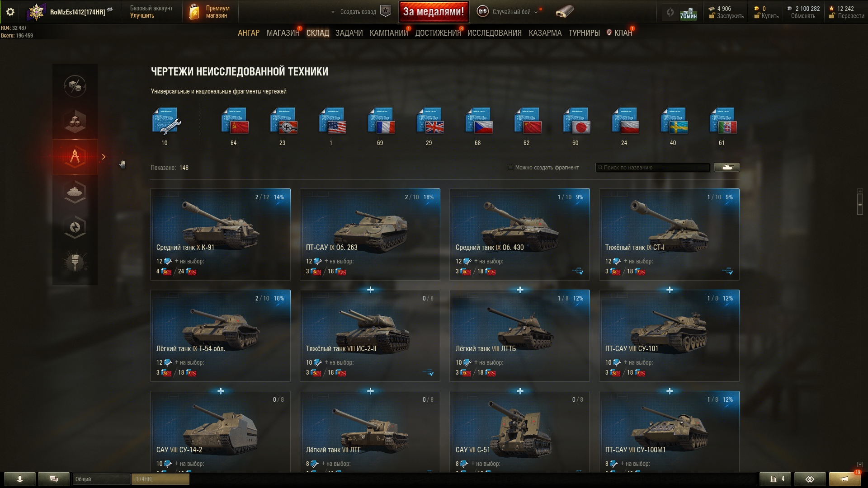
Task: Select the Sweden national fragments icon
Action: pyautogui.click(x=674, y=121)
